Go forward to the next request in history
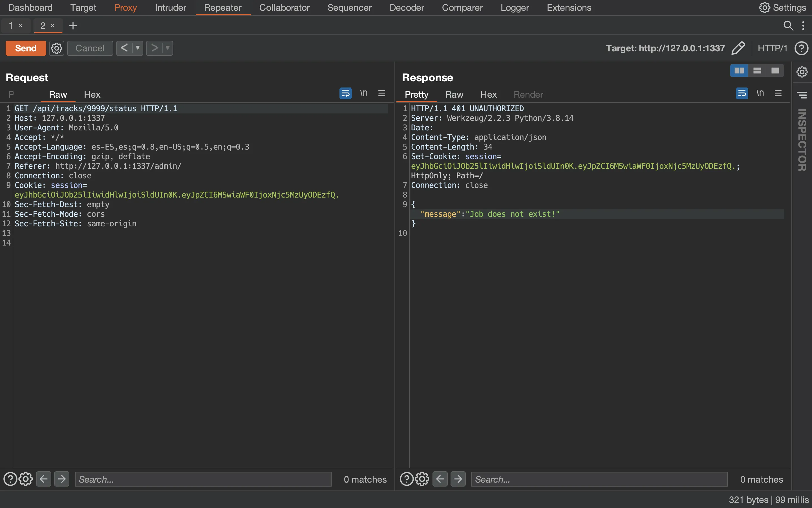The height and width of the screenshot is (508, 812). pos(154,48)
